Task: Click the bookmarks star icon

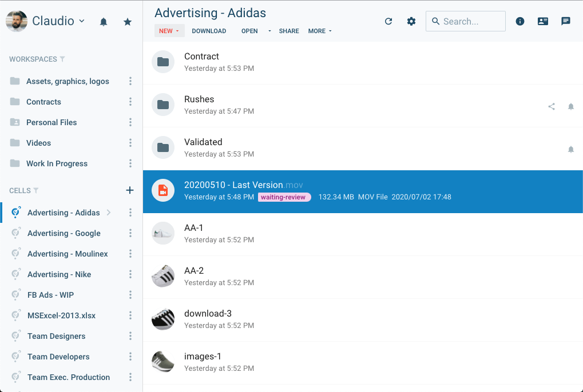Action: point(127,21)
